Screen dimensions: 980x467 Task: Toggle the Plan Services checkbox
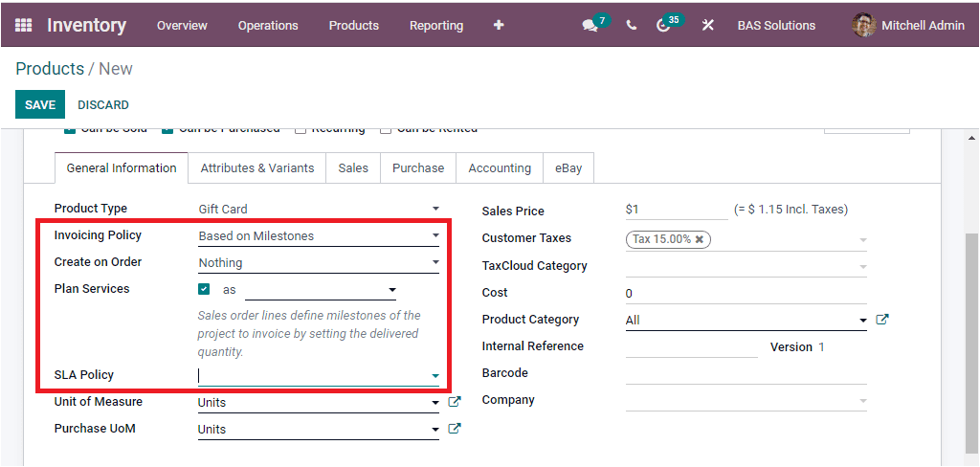(x=204, y=289)
